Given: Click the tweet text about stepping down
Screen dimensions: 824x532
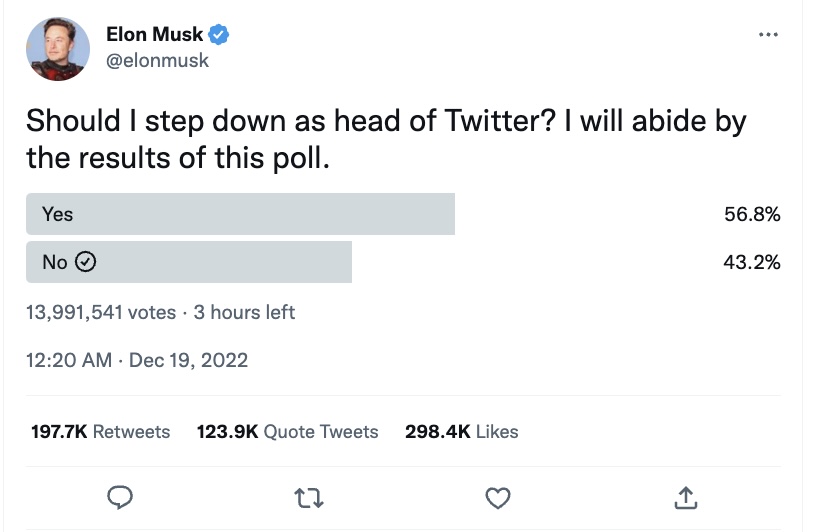Looking at the screenshot, I should (385, 139).
